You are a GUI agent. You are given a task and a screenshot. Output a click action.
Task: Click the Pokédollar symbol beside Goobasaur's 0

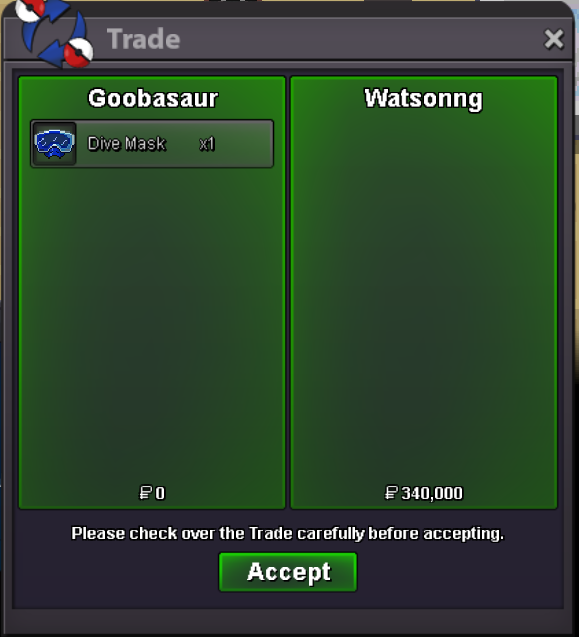[145, 493]
